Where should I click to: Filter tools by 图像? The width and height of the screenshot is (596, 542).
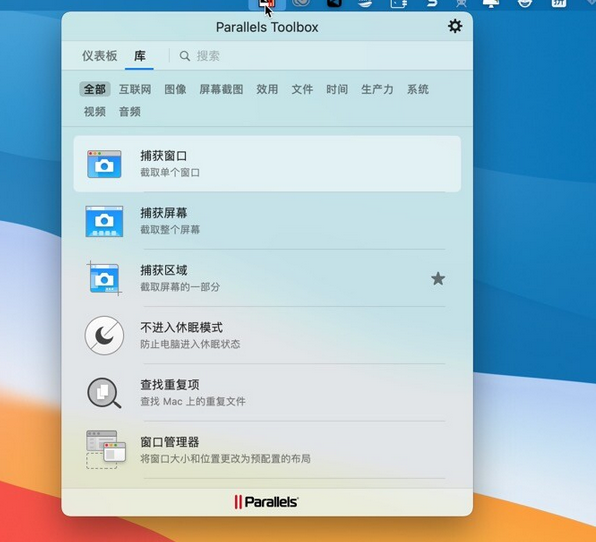(175, 89)
